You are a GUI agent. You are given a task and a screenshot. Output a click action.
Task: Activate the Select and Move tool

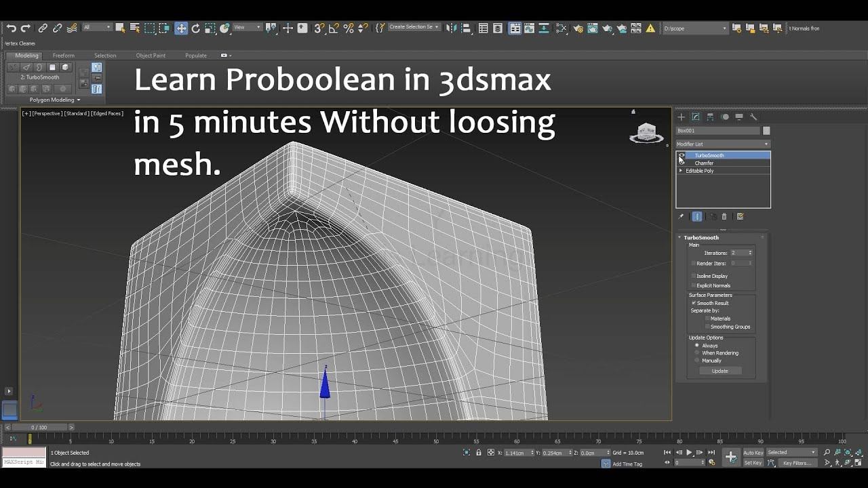[181, 28]
